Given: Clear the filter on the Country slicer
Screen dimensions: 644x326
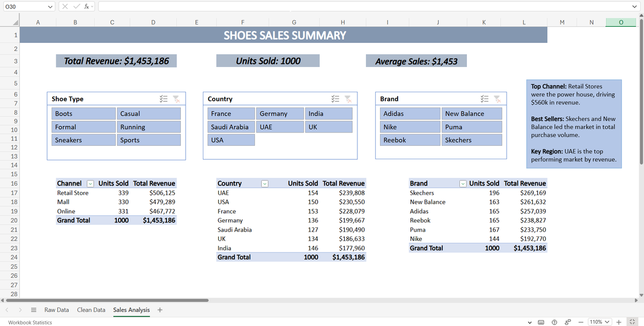Looking at the screenshot, I should (x=348, y=99).
